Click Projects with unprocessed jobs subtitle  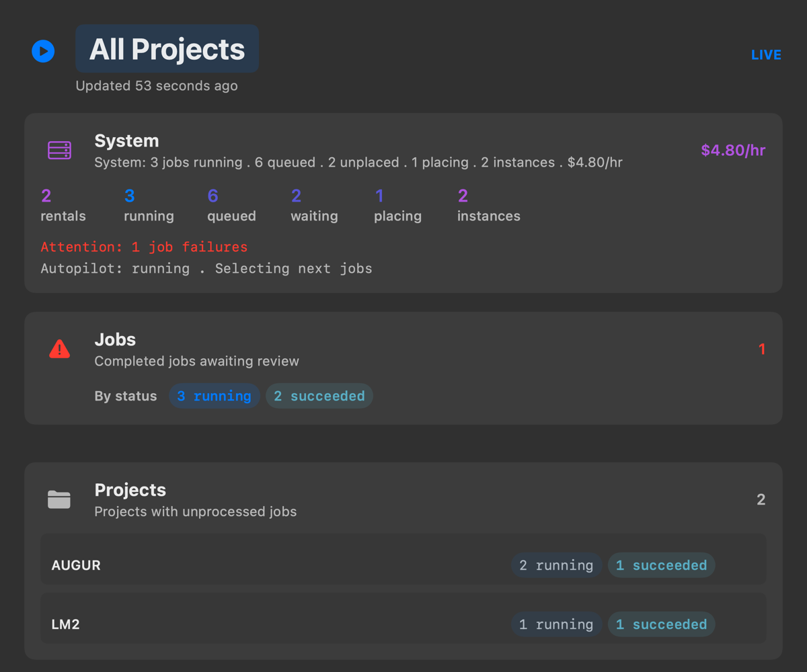coord(195,511)
